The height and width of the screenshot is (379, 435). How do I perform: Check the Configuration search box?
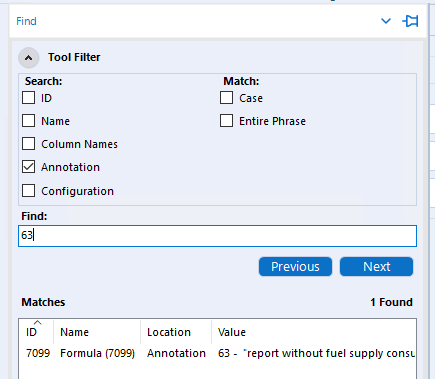click(x=28, y=191)
